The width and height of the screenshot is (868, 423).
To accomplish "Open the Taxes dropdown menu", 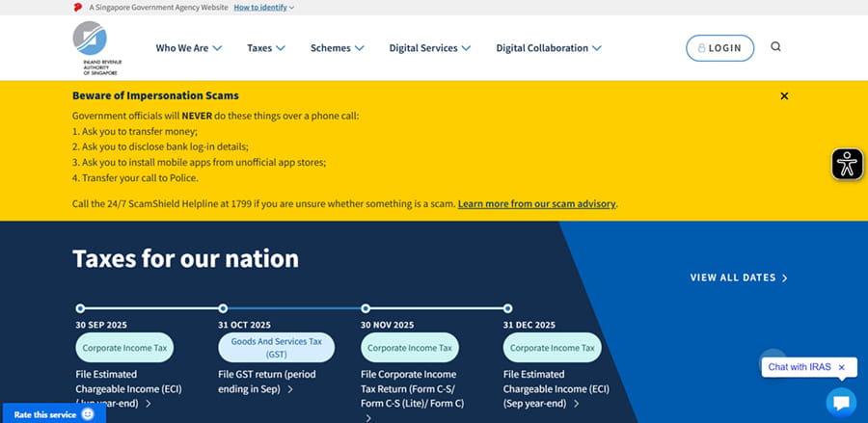I will [x=266, y=48].
